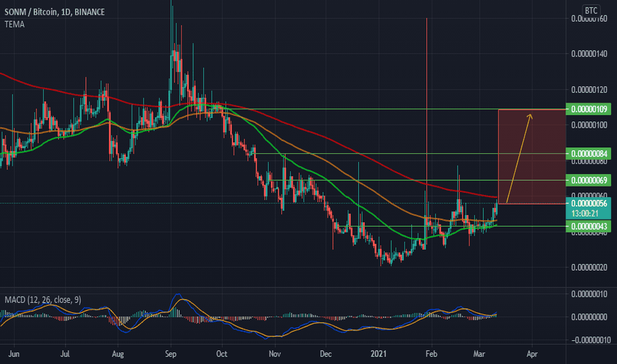Click the Aug label on time axis
Screen dimensions: 617x364
tap(118, 354)
